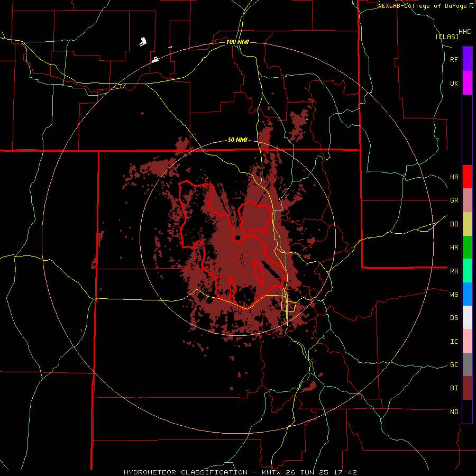Click the RF purple color swatch
476x476 pixels.
pos(467,59)
